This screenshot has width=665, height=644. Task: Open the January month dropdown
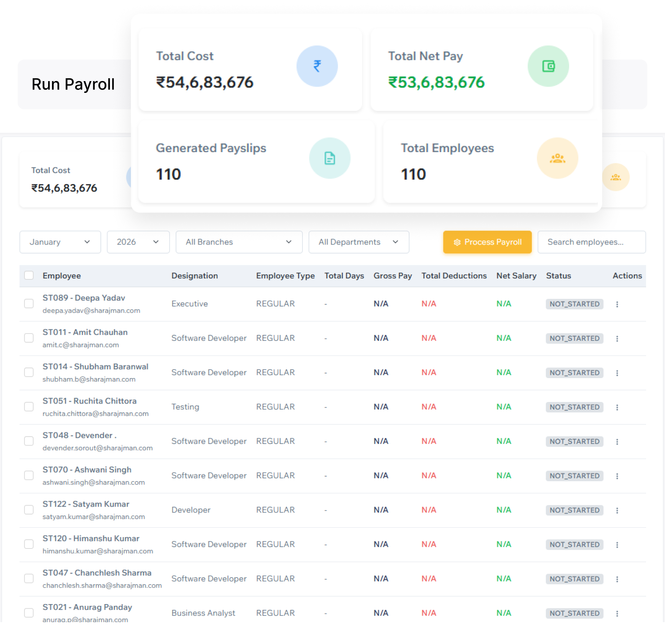coord(60,242)
